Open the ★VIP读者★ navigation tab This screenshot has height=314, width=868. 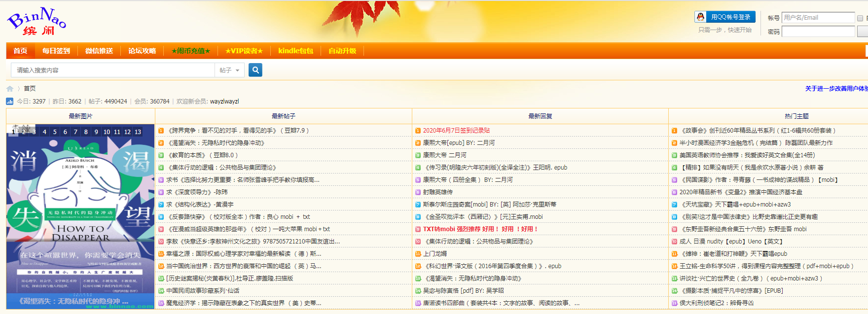coord(244,51)
